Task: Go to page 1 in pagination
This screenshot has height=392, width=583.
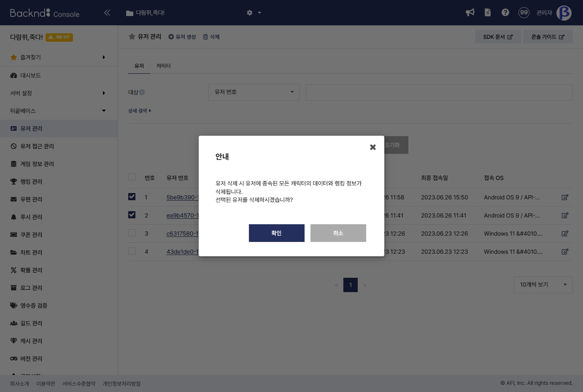Action: tap(351, 285)
